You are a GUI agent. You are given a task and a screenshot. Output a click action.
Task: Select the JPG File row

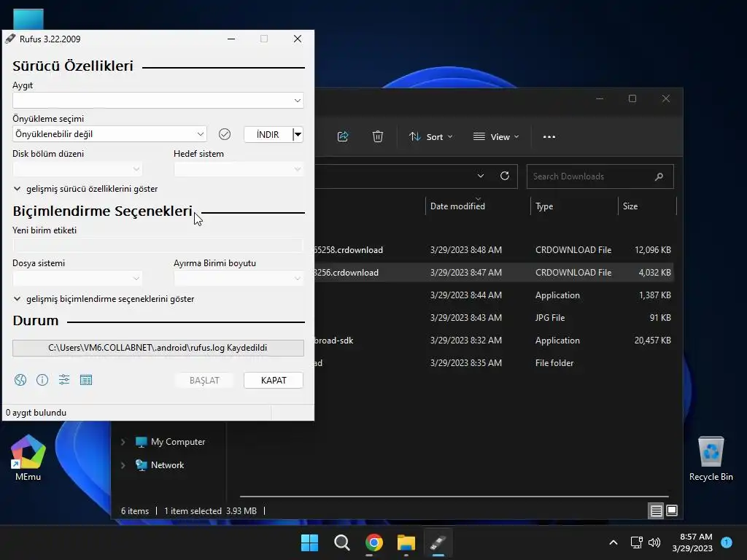pos(493,318)
